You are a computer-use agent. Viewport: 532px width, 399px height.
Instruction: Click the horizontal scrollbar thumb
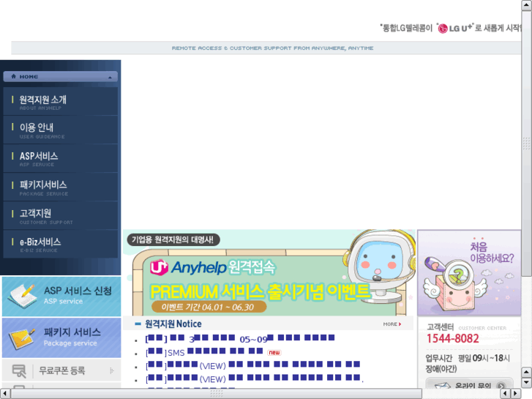[x=217, y=394]
